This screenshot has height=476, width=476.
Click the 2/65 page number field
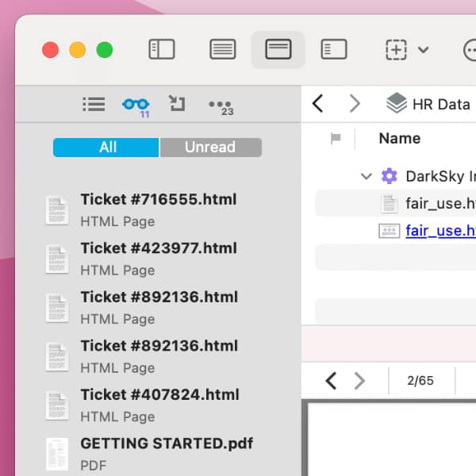click(x=420, y=381)
